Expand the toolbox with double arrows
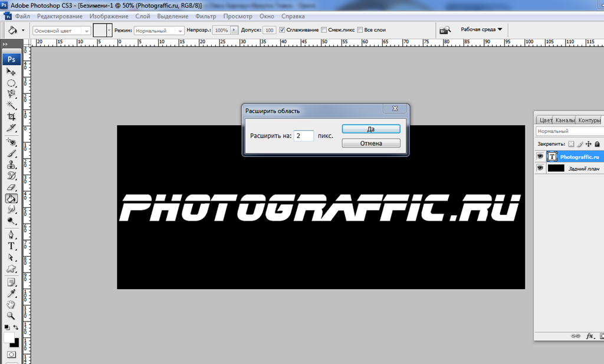 pos(5,44)
